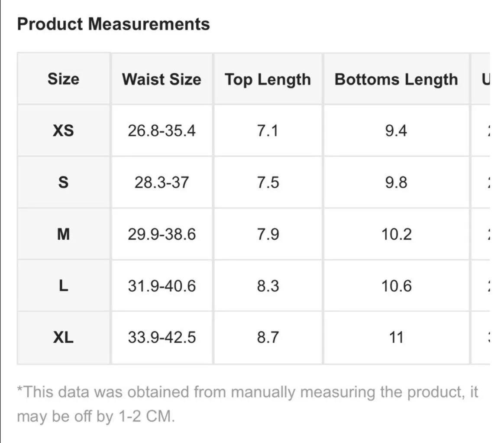Screen dimensions: 504x443
Task: Select the Waist Size column header
Action: (162, 79)
